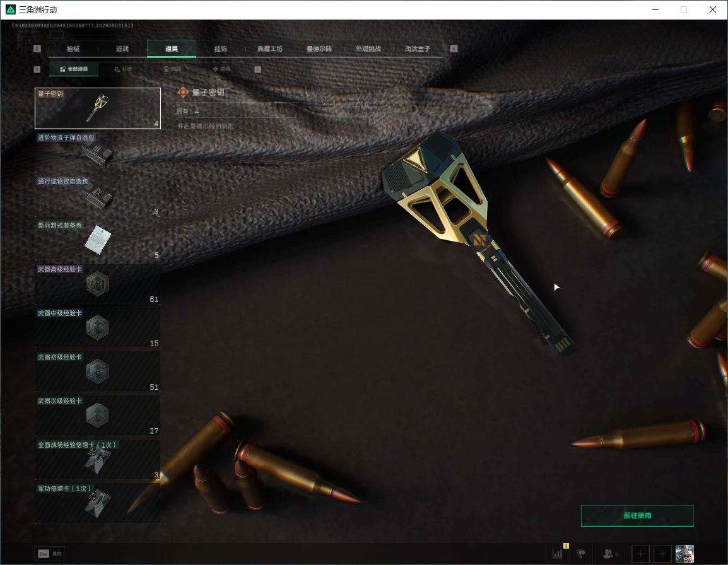Open the 淘汰盒子 tab
Viewport: 728px width, 565px height.
418,49
